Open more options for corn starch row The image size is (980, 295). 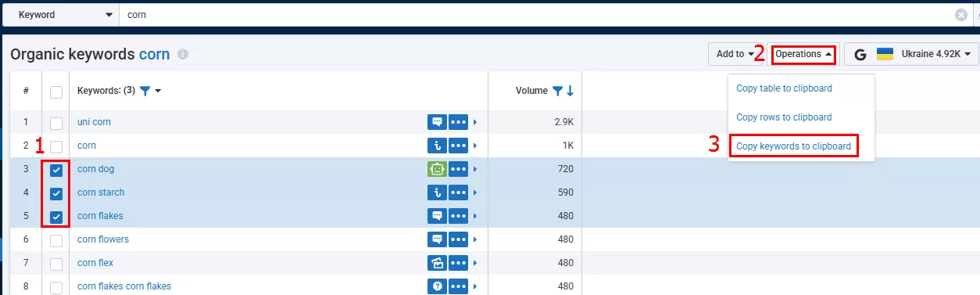(459, 192)
